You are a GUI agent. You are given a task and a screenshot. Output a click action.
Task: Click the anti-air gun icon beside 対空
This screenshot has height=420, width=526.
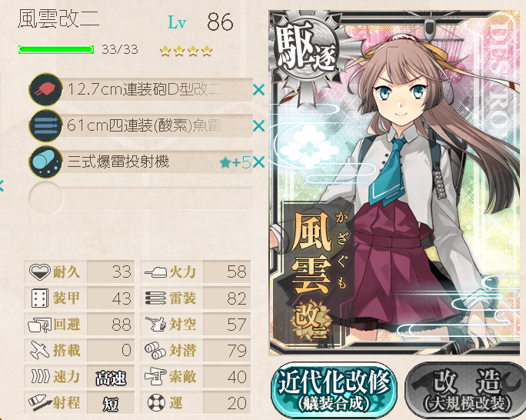coord(155,324)
